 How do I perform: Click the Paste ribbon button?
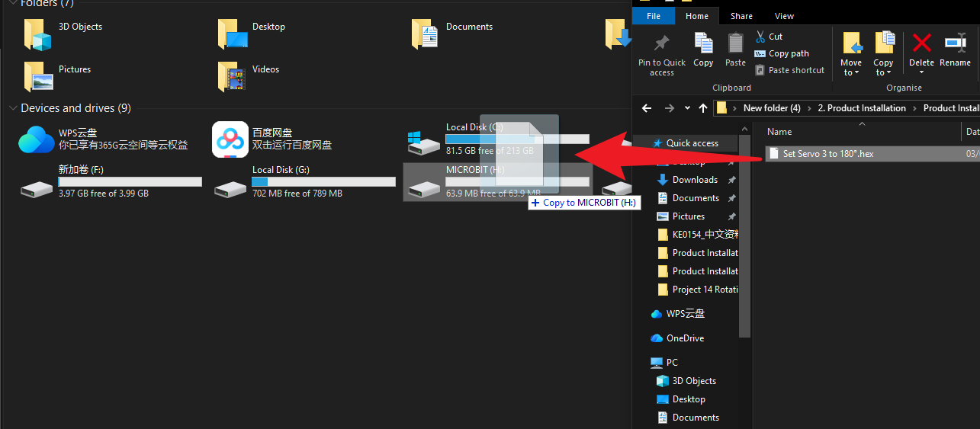click(x=735, y=50)
